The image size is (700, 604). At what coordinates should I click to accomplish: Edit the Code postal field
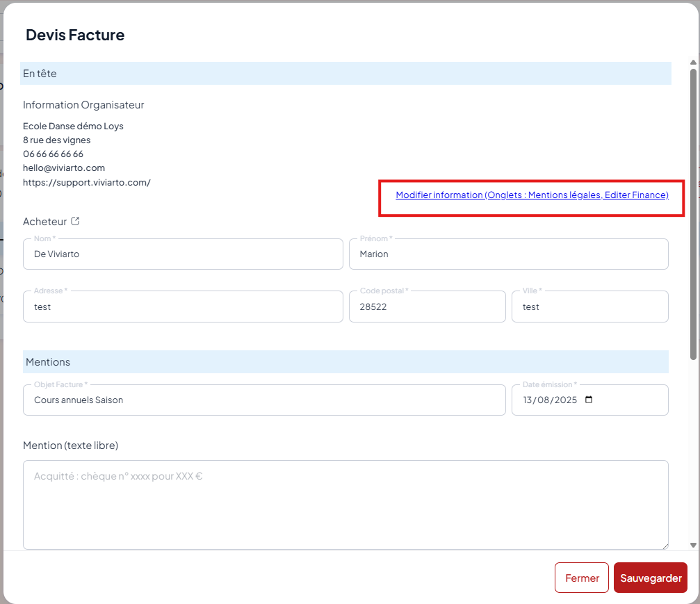point(427,307)
